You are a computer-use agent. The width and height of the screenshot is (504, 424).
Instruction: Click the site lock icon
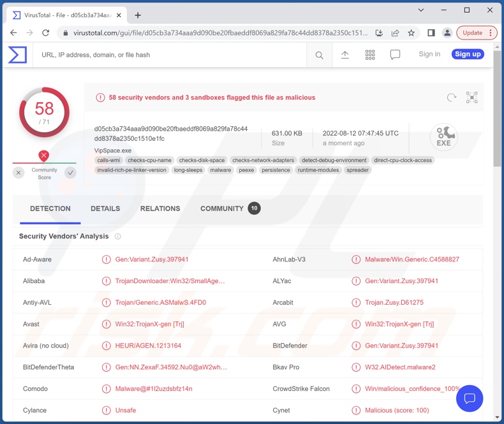tap(66, 33)
